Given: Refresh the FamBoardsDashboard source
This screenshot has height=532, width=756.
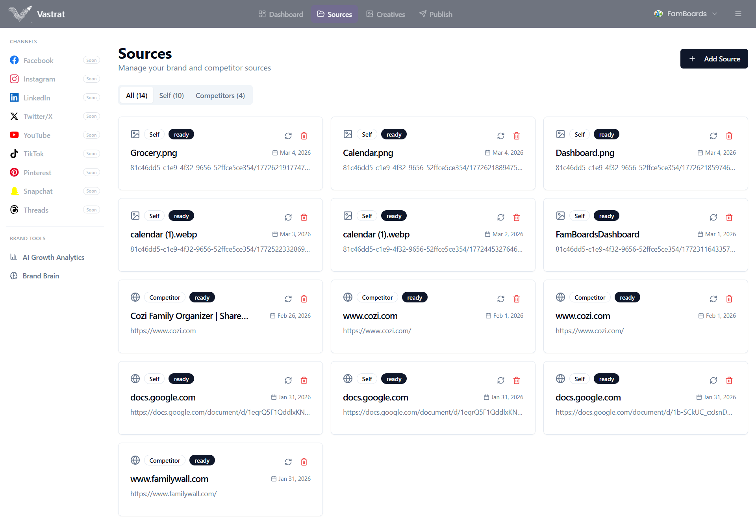Looking at the screenshot, I should 713,217.
